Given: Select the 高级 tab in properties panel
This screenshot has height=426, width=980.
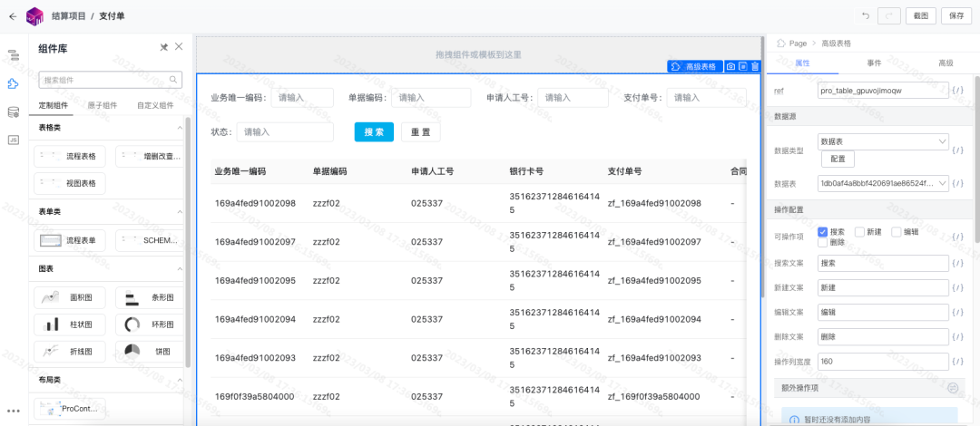Looking at the screenshot, I should click(946, 63).
